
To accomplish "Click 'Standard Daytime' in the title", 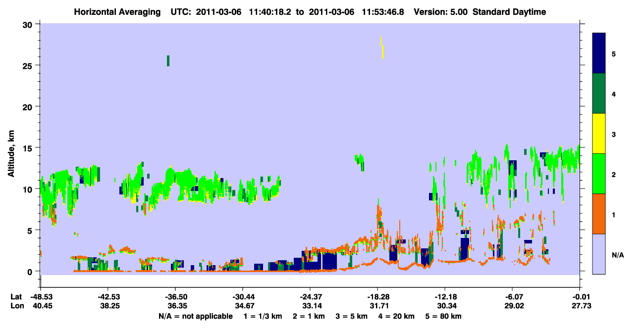I will click(509, 12).
